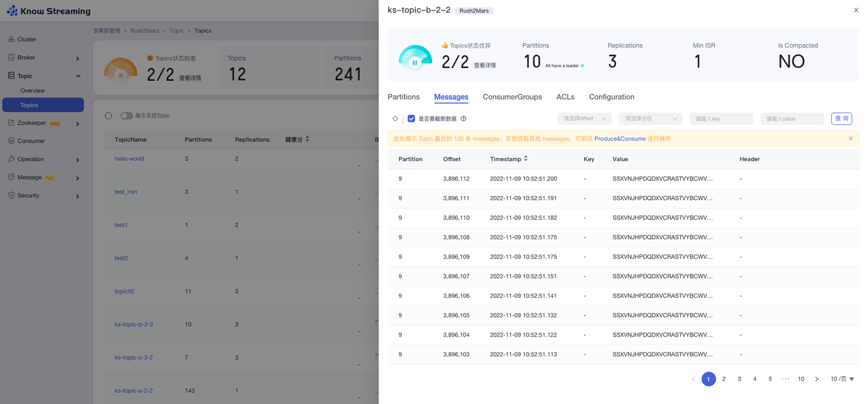868x404 pixels.
Task: Toggle the show system Topic switch
Action: point(127,116)
